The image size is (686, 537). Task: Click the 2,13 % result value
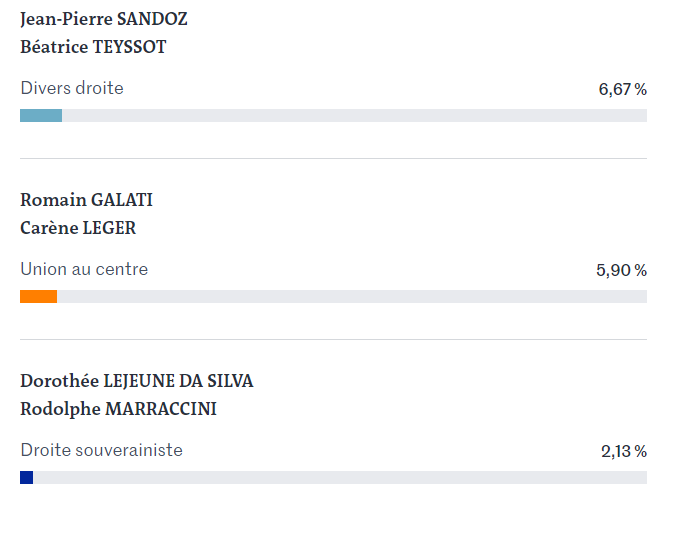[624, 451]
